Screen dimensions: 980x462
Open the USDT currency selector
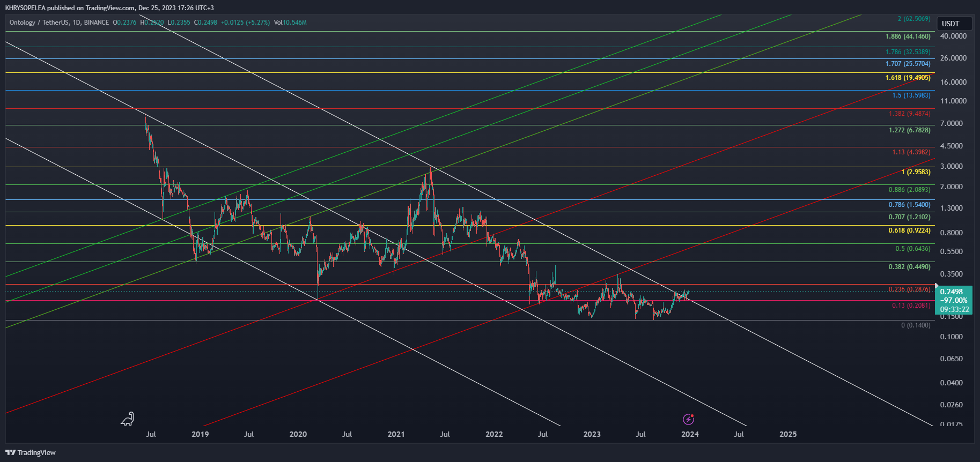click(954, 24)
